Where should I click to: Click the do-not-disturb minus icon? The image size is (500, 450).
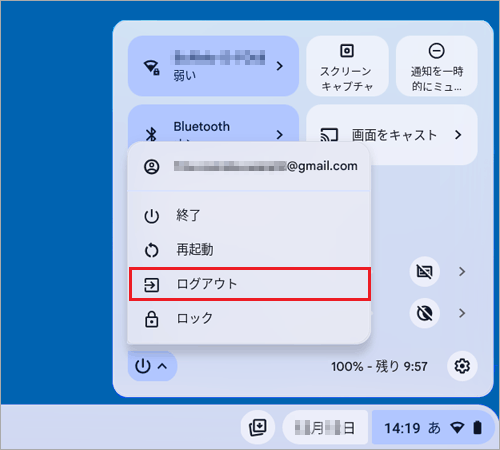click(x=436, y=51)
